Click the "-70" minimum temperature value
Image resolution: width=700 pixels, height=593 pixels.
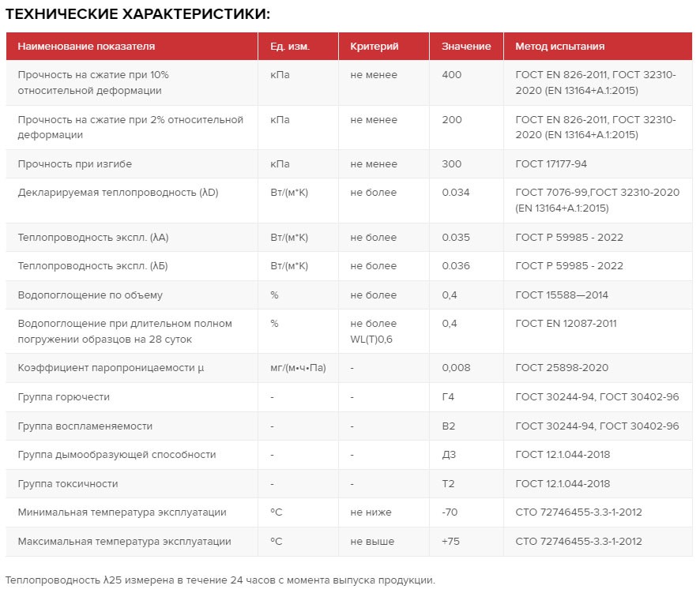click(450, 512)
